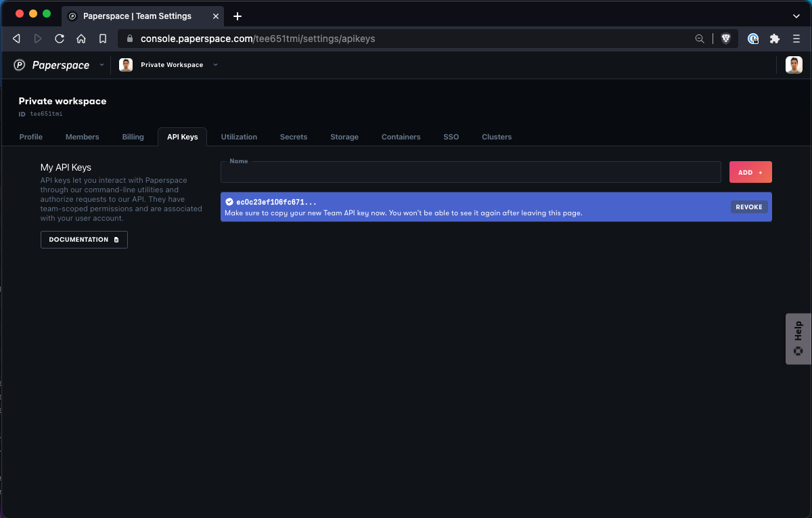The height and width of the screenshot is (518, 812).
Task: Click the ADD button
Action: 750,172
